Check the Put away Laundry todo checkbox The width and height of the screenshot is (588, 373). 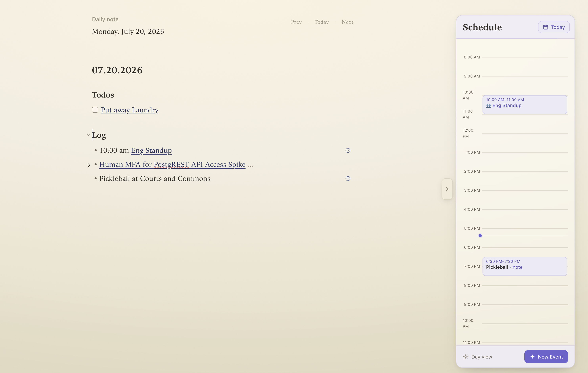pyautogui.click(x=95, y=110)
